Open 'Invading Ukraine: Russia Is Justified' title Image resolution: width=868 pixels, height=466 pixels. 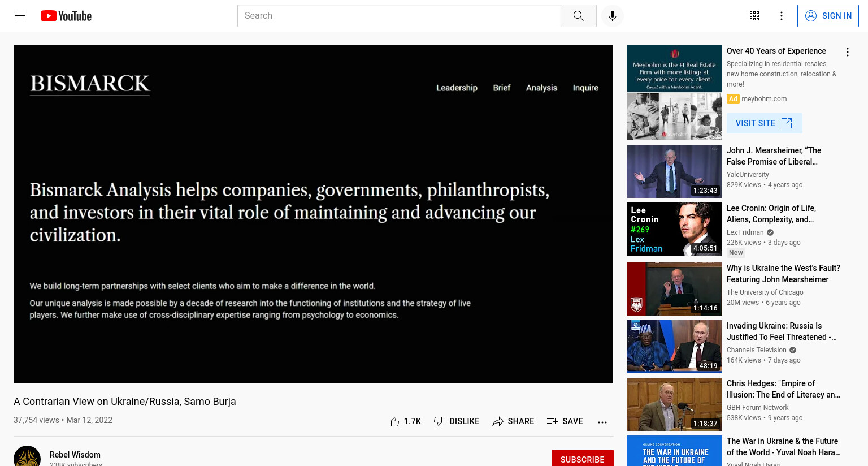pyautogui.click(x=782, y=331)
